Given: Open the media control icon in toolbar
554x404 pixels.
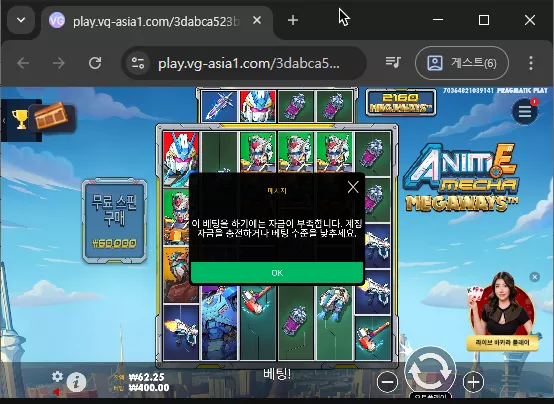Looking at the screenshot, I should [393, 63].
